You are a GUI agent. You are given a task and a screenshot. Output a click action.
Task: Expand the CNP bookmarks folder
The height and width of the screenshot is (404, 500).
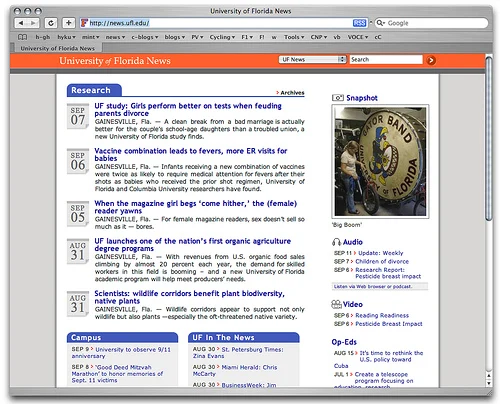coord(319,37)
